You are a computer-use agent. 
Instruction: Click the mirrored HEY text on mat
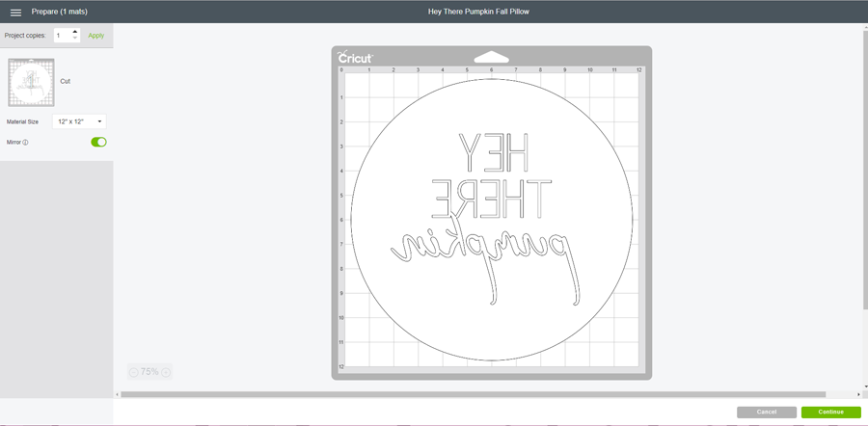[x=493, y=152]
